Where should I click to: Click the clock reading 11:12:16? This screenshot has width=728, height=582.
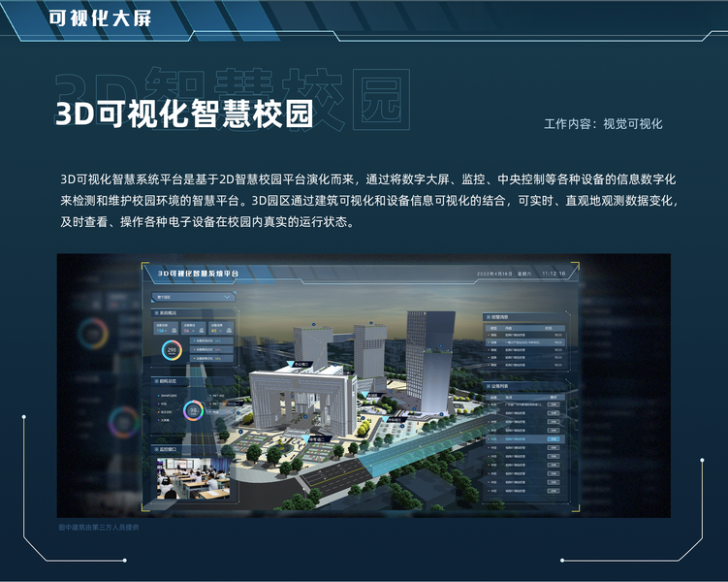[x=554, y=274]
